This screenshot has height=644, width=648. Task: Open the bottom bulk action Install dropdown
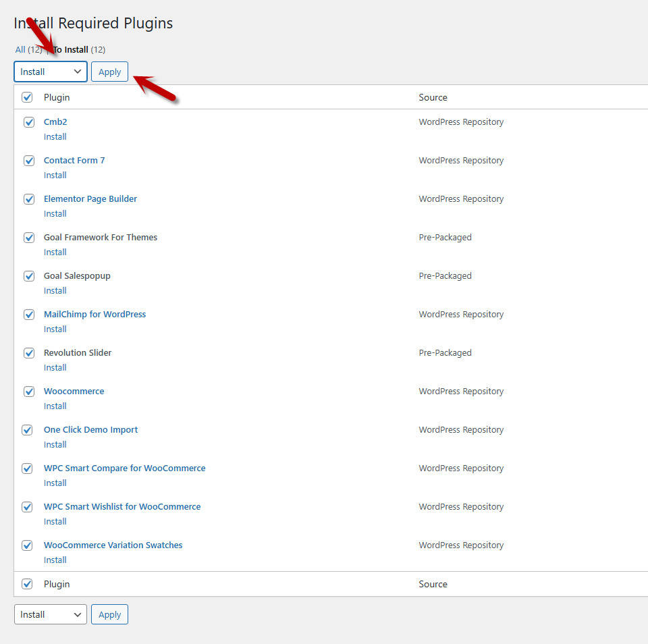[x=51, y=614]
